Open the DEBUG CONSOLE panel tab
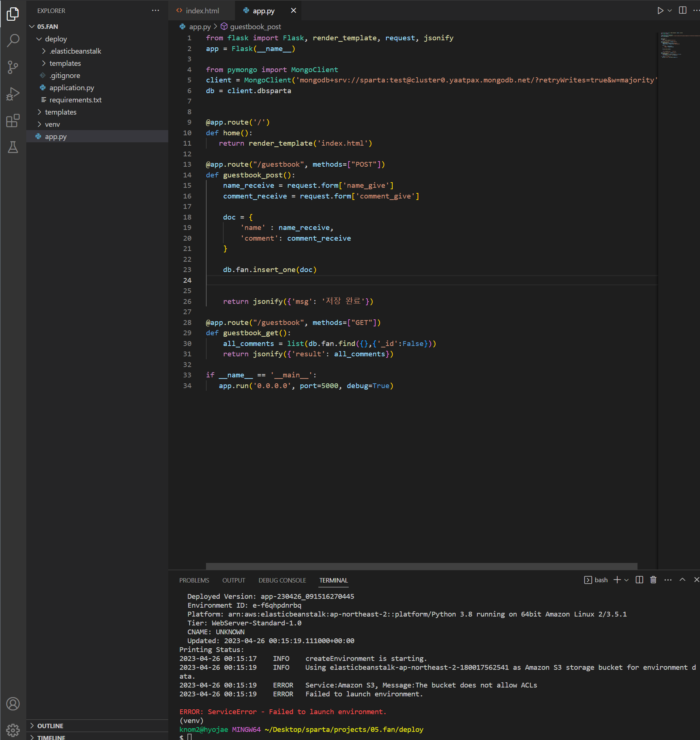 click(x=282, y=580)
